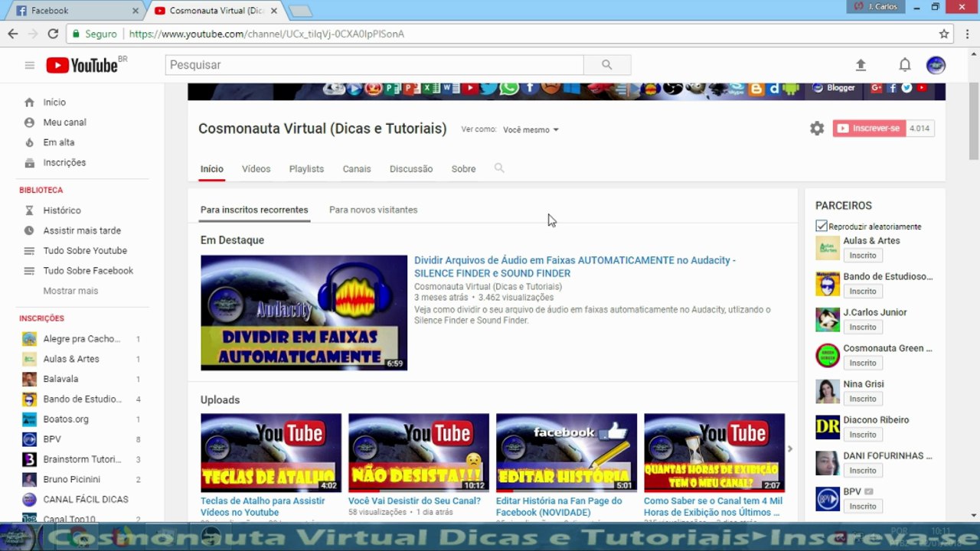This screenshot has height=551, width=980.
Task: Expand sidebar with Mostrar mais
Action: [x=70, y=291]
